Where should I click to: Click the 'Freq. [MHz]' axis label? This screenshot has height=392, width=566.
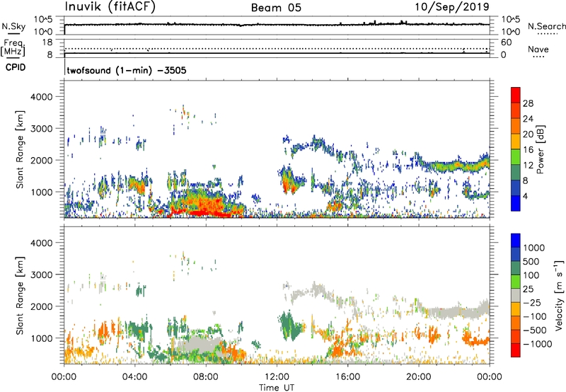13,48
